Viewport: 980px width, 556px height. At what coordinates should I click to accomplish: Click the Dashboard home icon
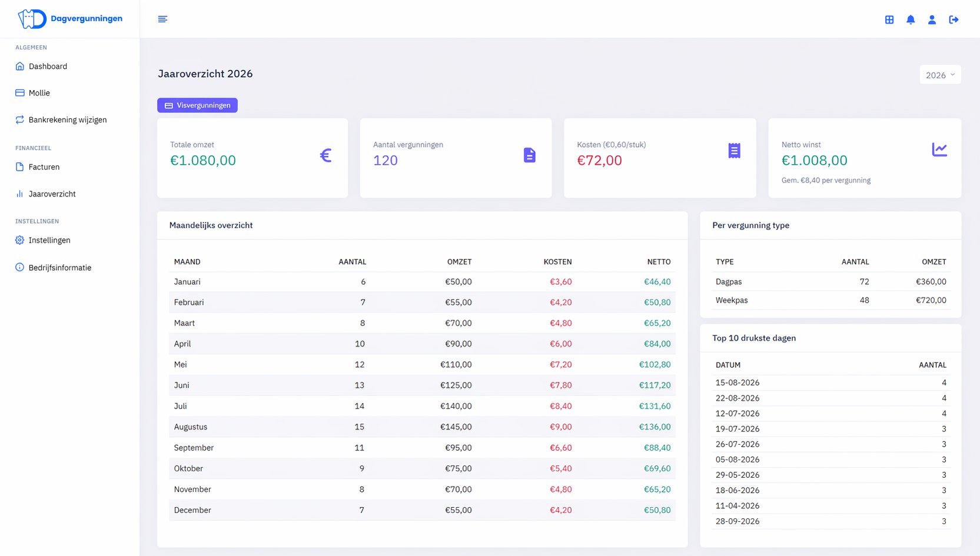[x=19, y=66]
